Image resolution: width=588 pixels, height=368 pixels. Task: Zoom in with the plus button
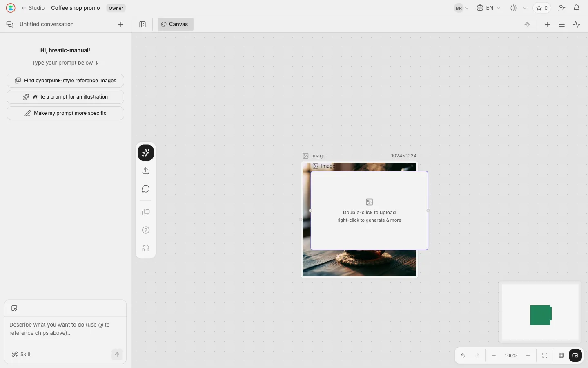pyautogui.click(x=528, y=356)
